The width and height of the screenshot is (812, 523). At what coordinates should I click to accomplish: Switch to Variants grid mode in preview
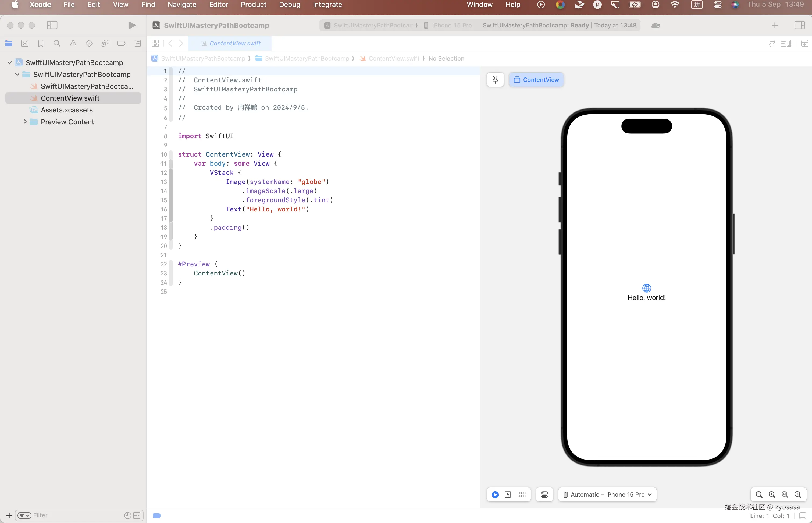tap(522, 494)
